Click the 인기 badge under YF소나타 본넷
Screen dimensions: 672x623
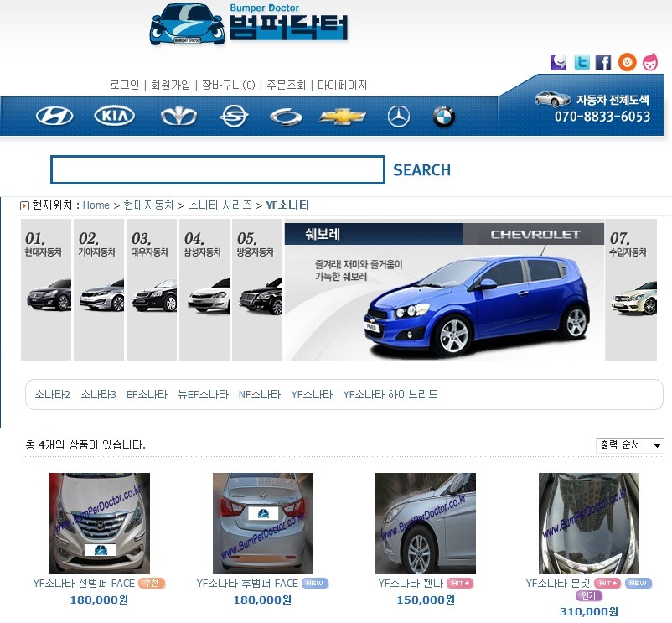click(589, 595)
